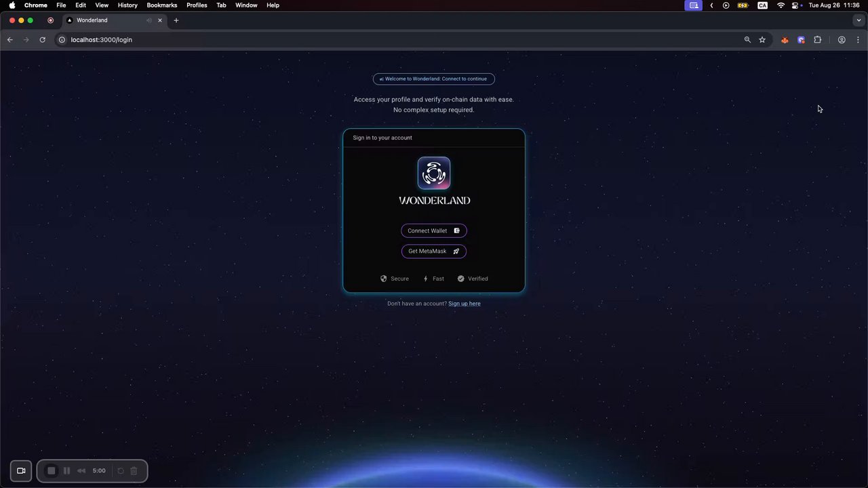Open the Tab menu
The width and height of the screenshot is (868, 488).
221,5
